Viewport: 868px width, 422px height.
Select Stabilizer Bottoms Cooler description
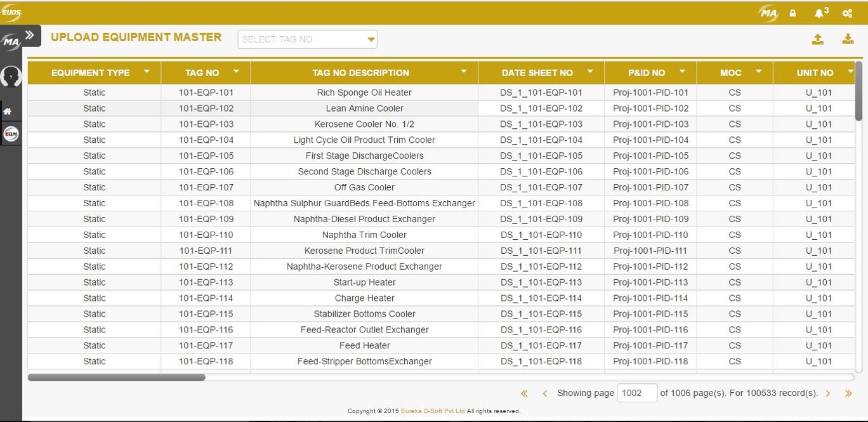365,314
